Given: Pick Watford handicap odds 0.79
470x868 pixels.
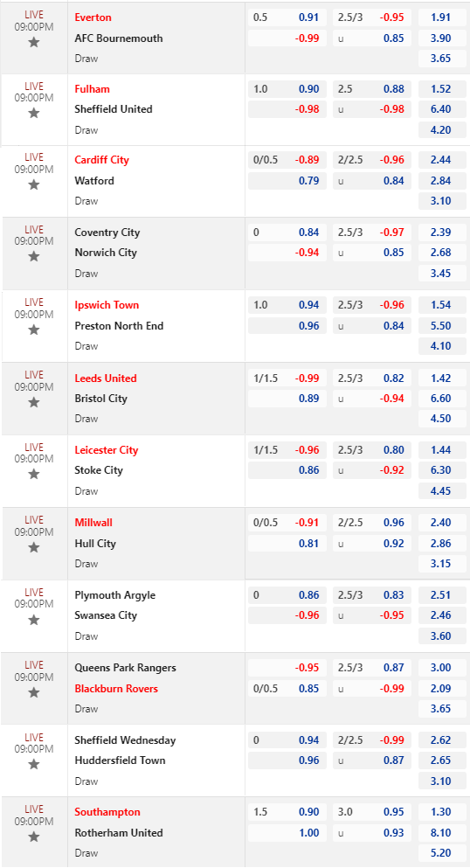Looking at the screenshot, I should (308, 180).
